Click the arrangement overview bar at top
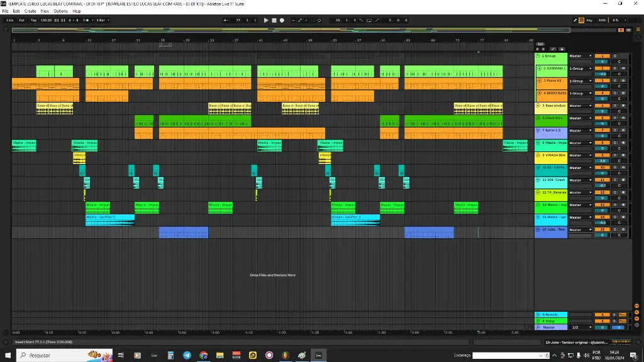The width and height of the screenshot is (644, 362). (x=291, y=30)
